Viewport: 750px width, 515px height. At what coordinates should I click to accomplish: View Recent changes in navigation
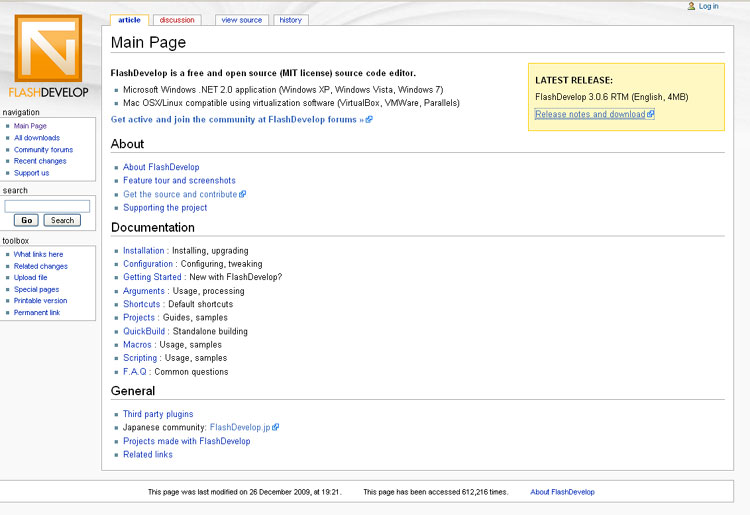pyautogui.click(x=40, y=161)
